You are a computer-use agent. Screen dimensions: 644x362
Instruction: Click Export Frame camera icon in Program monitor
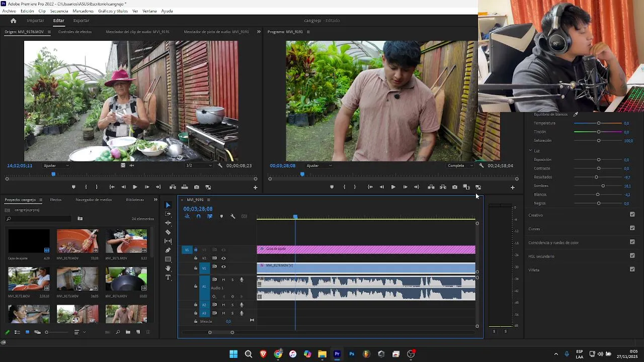pos(455,187)
